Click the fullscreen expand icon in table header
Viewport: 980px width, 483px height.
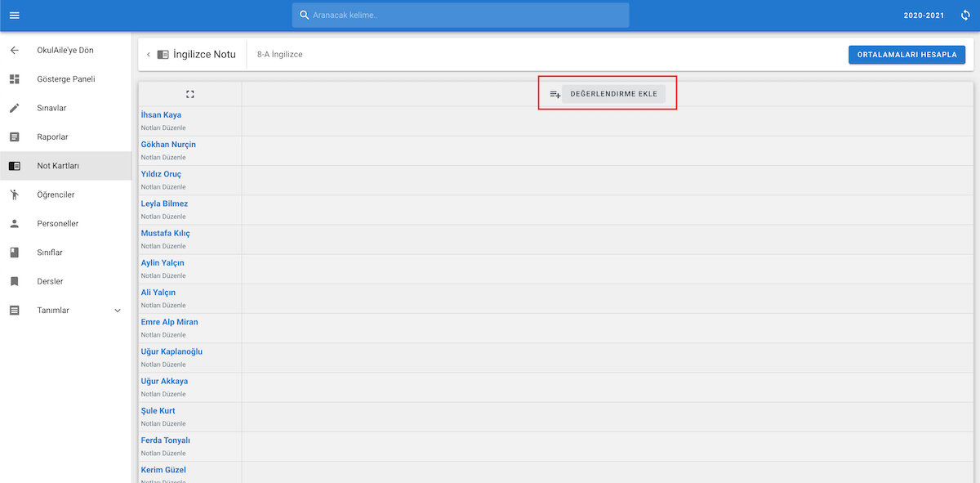pyautogui.click(x=190, y=94)
